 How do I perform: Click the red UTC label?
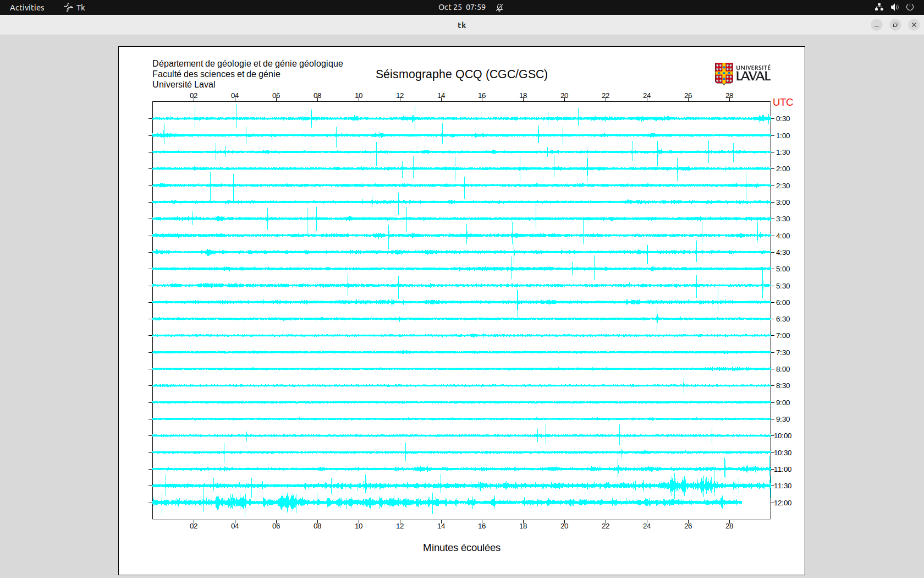point(783,102)
